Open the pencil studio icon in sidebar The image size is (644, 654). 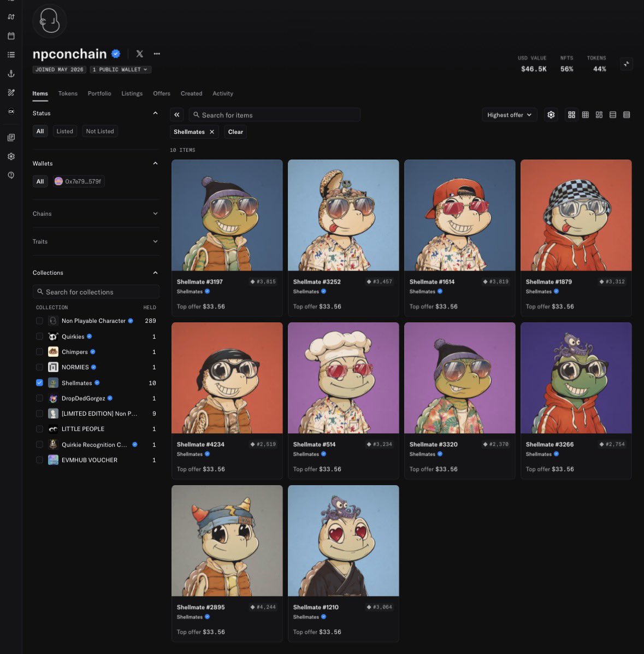11,92
